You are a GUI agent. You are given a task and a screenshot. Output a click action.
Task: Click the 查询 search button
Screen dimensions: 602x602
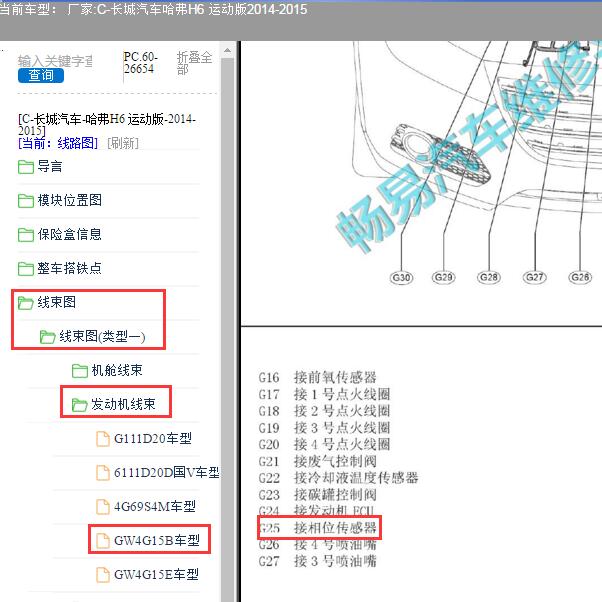point(41,75)
